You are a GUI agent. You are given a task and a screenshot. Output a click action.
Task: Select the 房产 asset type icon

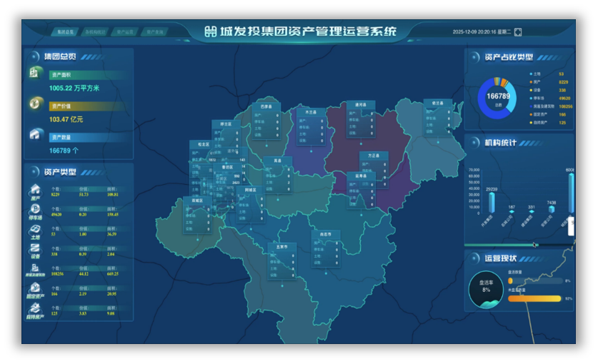[x=35, y=191]
